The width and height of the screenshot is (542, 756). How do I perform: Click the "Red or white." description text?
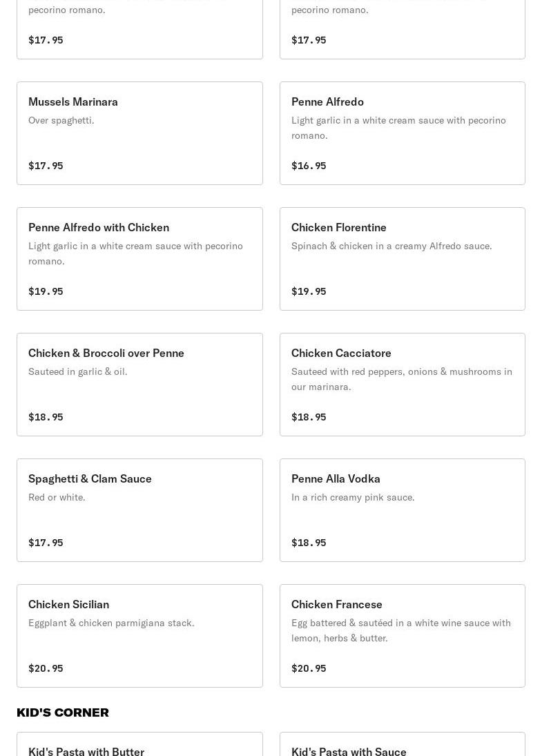[x=57, y=497]
